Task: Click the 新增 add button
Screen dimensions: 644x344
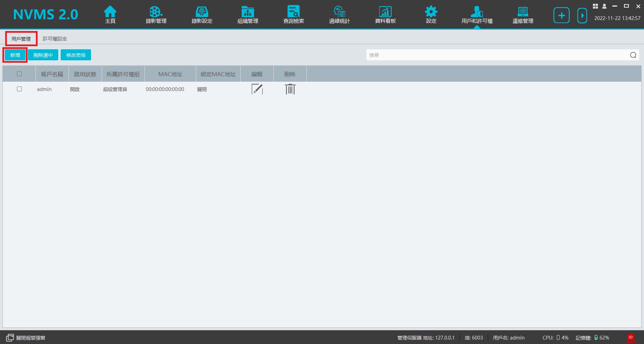Action: (x=15, y=55)
